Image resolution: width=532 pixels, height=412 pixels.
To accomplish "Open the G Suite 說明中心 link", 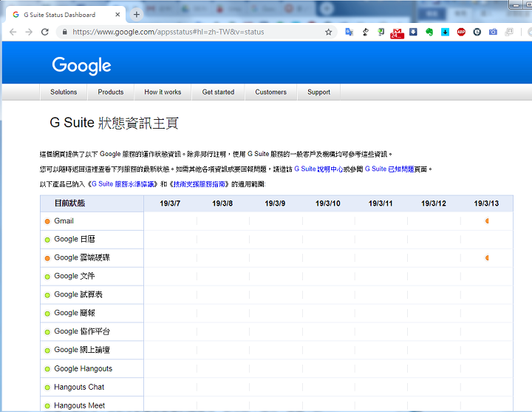I will 318,169.
